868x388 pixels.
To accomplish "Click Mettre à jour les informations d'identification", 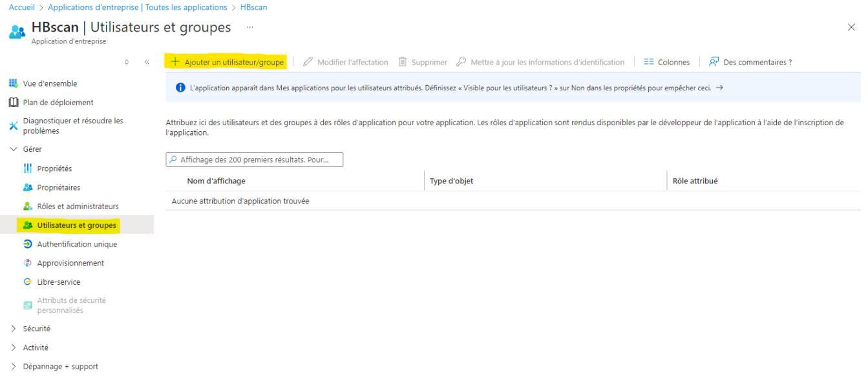I will [540, 62].
